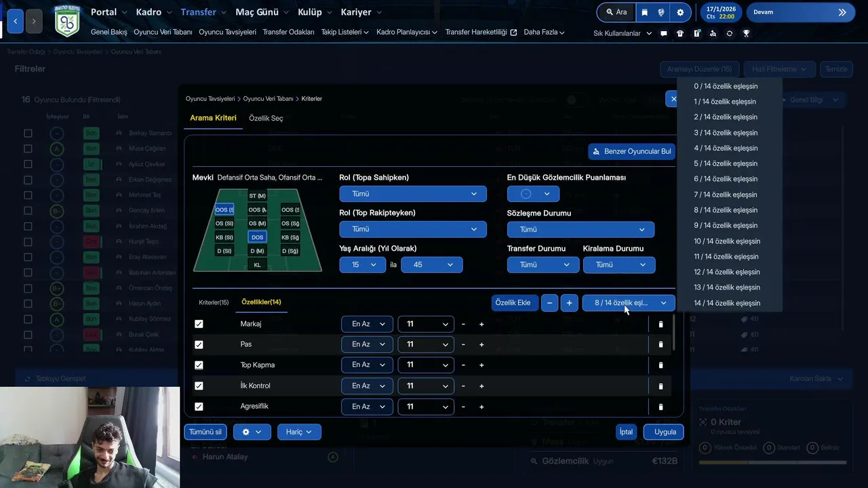Image resolution: width=868 pixels, height=488 pixels.
Task: Open the Rol (Topa Sahipken) dropdown
Action: tap(413, 194)
